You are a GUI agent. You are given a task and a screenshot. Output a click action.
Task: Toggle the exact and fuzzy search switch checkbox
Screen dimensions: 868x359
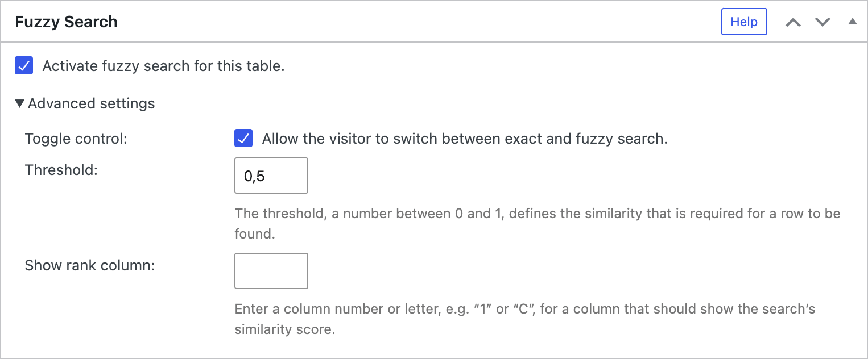pos(243,138)
